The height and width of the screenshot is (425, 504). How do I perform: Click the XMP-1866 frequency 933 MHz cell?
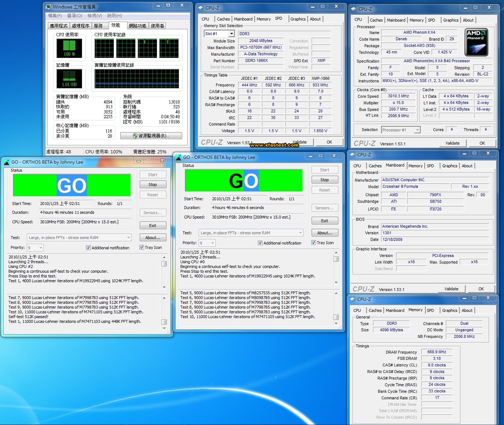(x=320, y=85)
